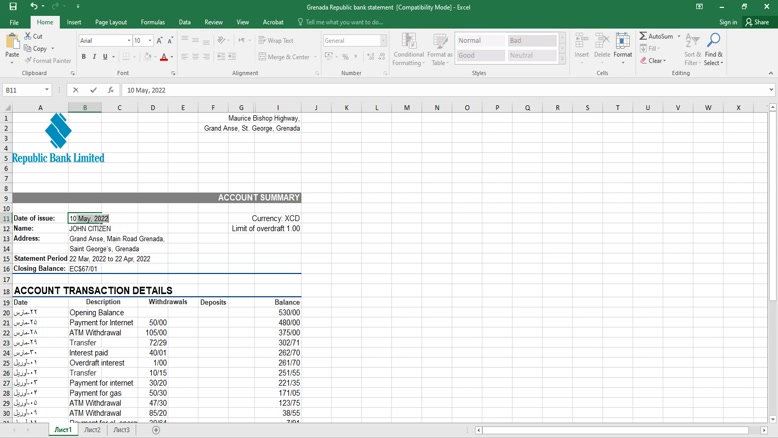The width and height of the screenshot is (778, 438).
Task: Expand the font size dropdown
Action: [x=150, y=41]
